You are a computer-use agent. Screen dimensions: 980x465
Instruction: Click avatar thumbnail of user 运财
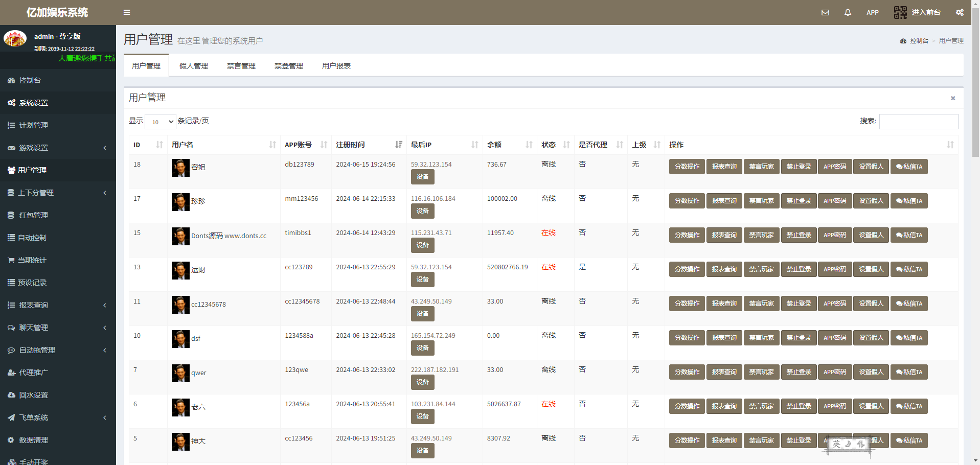click(x=180, y=270)
